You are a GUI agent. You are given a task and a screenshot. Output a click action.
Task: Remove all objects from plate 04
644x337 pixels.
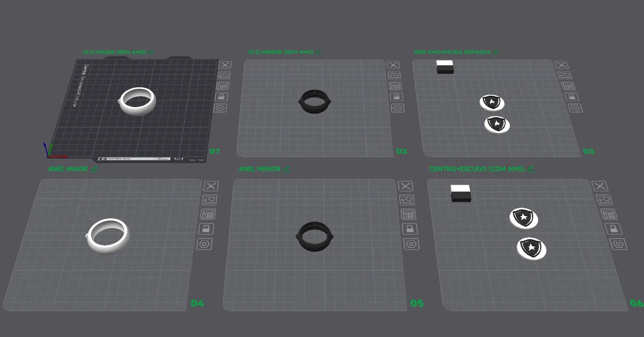[x=211, y=186]
